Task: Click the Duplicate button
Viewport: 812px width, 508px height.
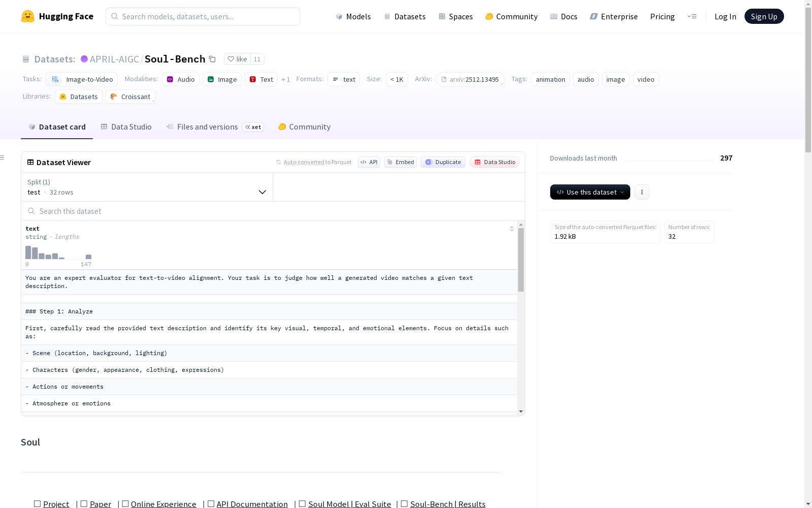Action: 443,162
